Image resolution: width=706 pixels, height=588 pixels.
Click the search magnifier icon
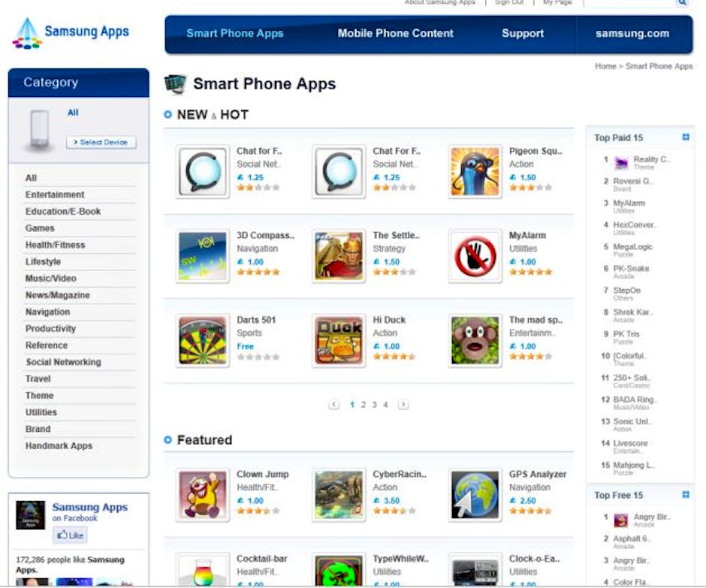(x=682, y=3)
